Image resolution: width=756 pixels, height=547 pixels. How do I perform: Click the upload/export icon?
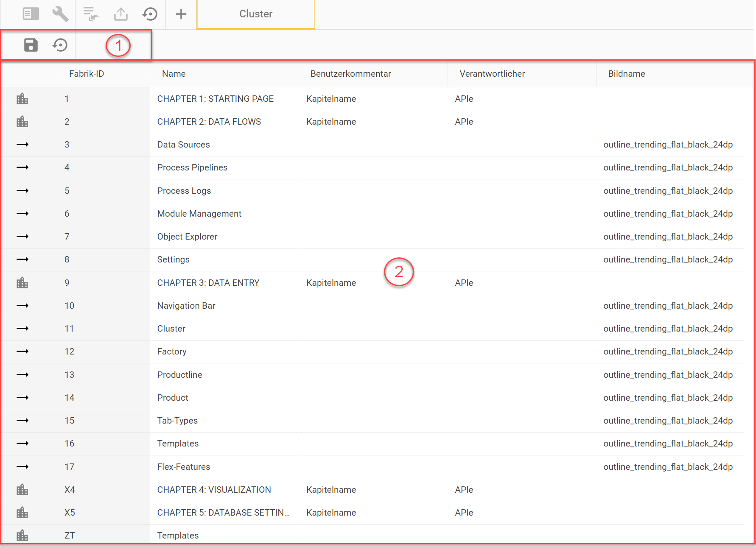coord(121,14)
